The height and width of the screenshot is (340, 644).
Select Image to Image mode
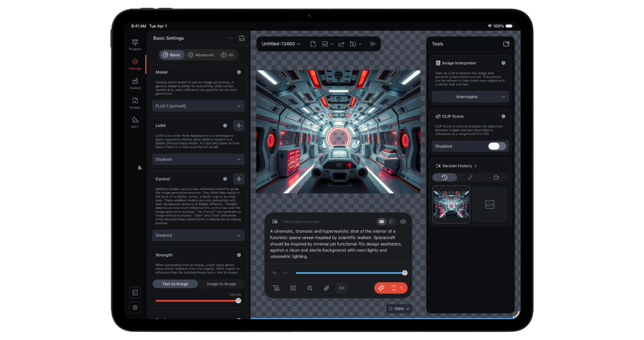(x=221, y=284)
